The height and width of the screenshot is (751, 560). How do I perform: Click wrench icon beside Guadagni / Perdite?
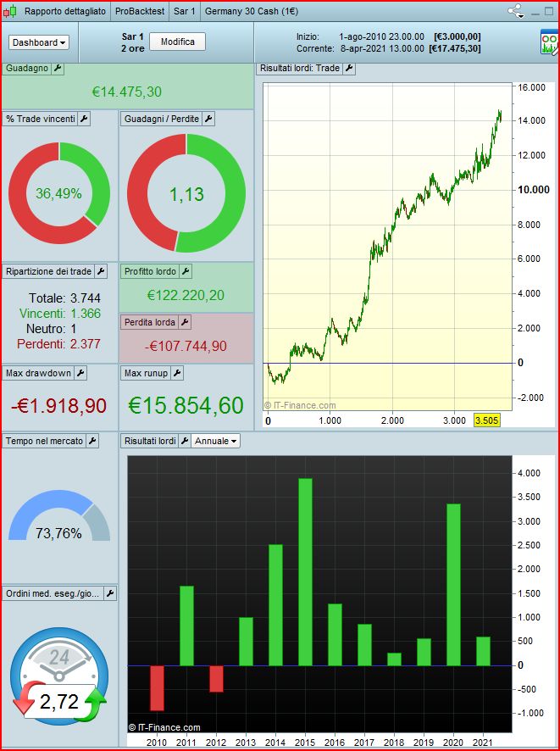tap(208, 119)
